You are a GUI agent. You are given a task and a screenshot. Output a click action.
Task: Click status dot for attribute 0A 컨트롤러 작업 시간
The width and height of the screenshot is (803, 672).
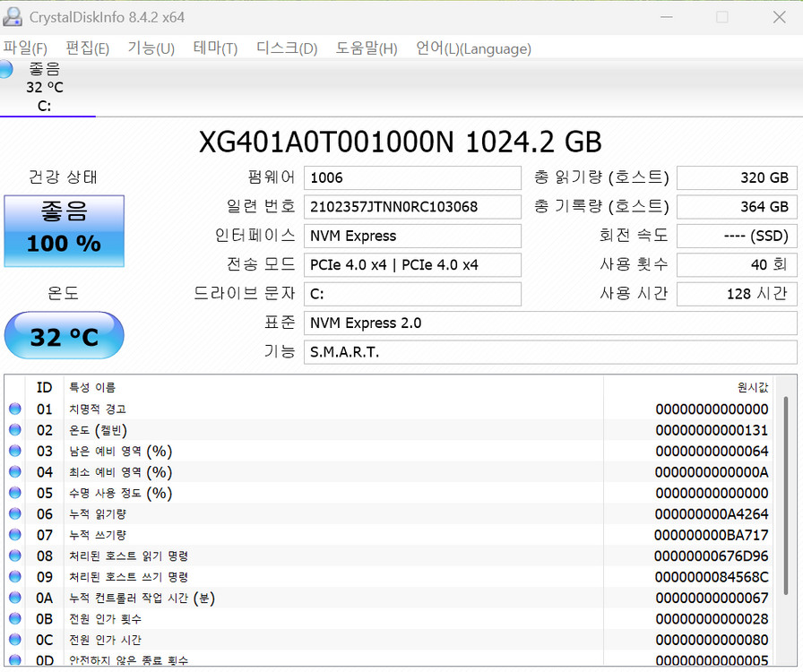tap(15, 598)
